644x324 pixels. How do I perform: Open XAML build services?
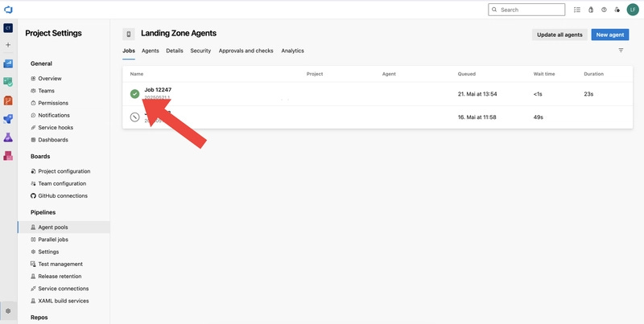(64, 301)
